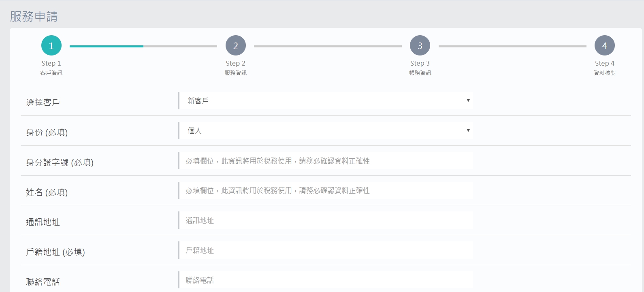Select the 客戶資訊 step label
644x292 pixels.
pos(51,73)
